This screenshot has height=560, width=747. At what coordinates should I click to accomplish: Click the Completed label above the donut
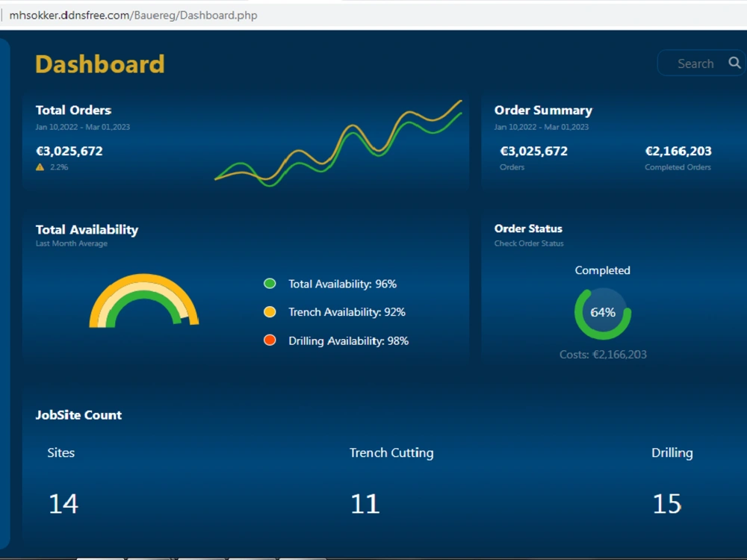[x=603, y=270]
